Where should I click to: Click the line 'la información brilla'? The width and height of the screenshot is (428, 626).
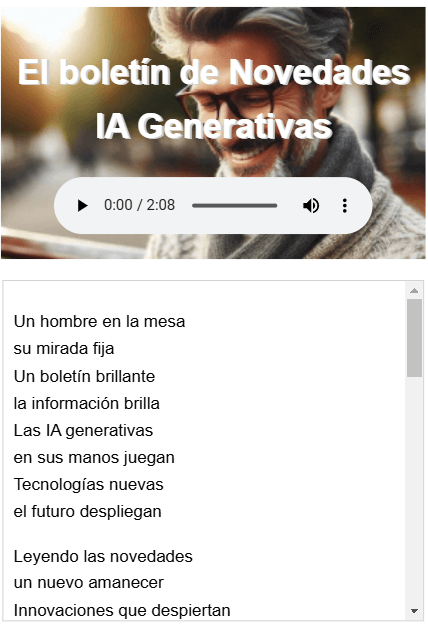pyautogui.click(x=87, y=403)
